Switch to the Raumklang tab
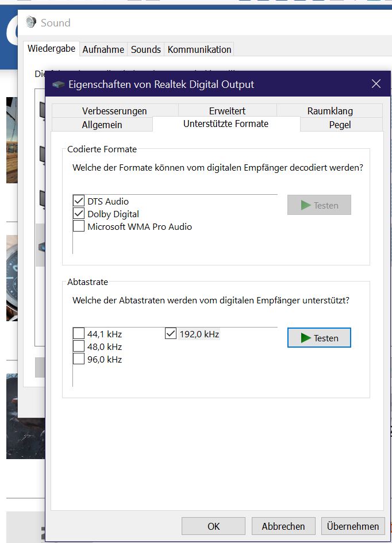 pos(330,110)
